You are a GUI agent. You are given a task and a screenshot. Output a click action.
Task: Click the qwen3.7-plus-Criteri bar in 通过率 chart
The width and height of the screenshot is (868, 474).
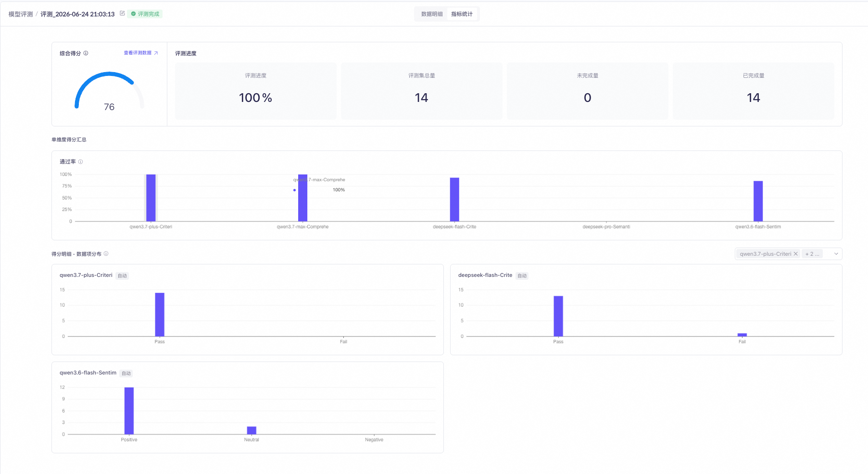tap(151, 198)
